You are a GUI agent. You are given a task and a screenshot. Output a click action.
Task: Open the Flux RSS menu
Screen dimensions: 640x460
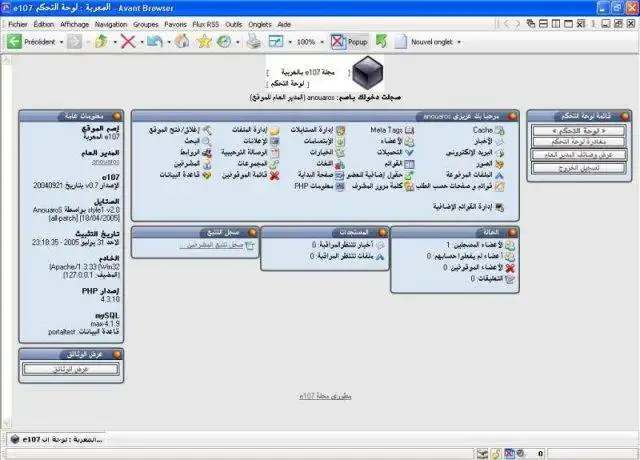(206, 24)
